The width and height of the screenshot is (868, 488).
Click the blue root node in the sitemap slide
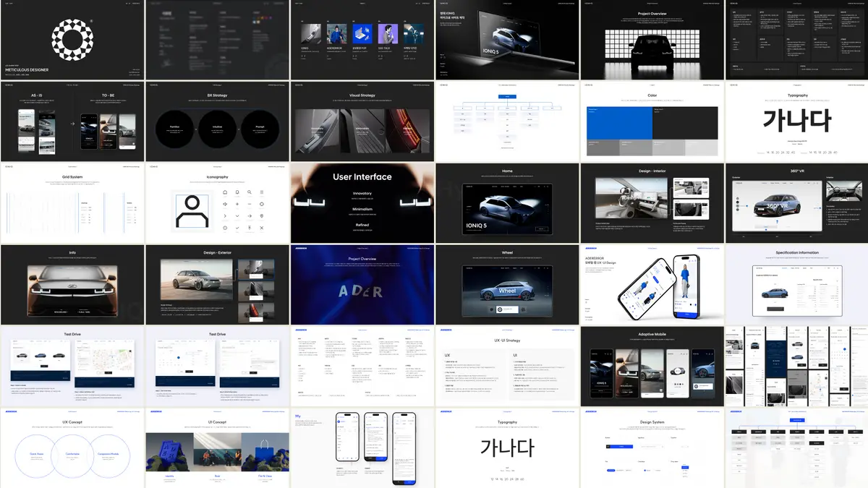(x=506, y=96)
